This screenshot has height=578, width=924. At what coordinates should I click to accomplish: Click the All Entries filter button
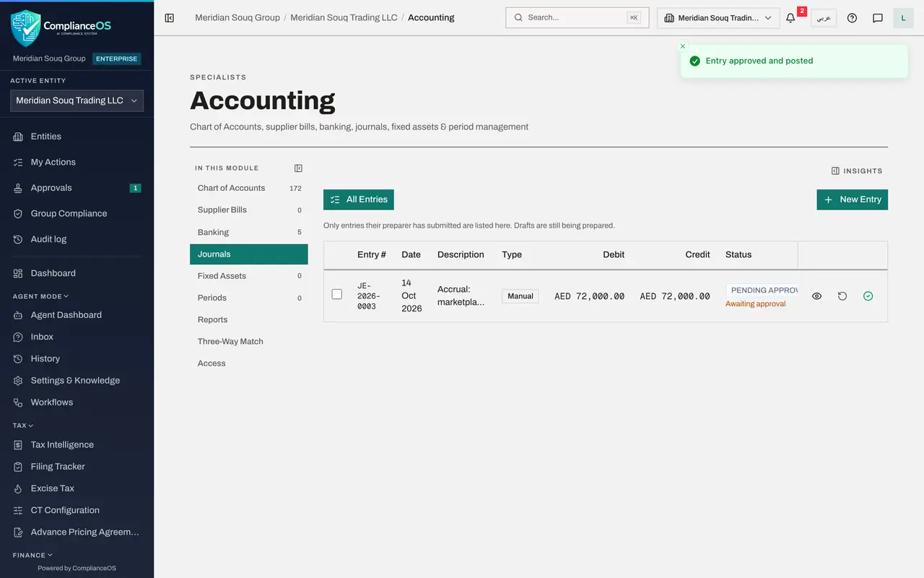pos(359,199)
